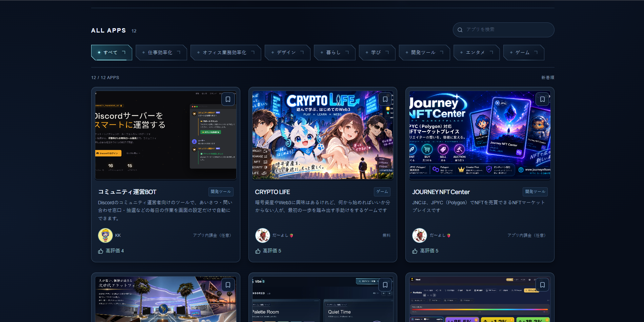Open だ〜よし avatar on JOURNEY NFT card
The height and width of the screenshot is (322, 644).
[420, 235]
